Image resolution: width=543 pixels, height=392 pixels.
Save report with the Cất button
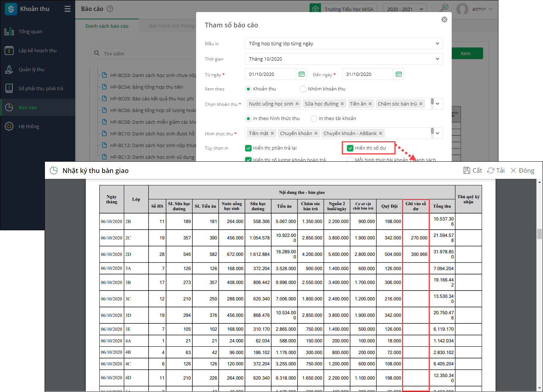(473, 170)
